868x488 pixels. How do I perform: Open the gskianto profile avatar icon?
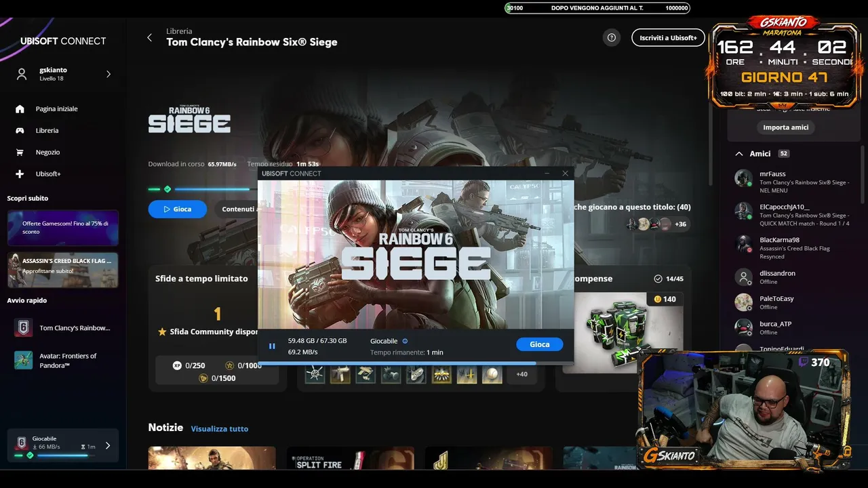[22, 74]
